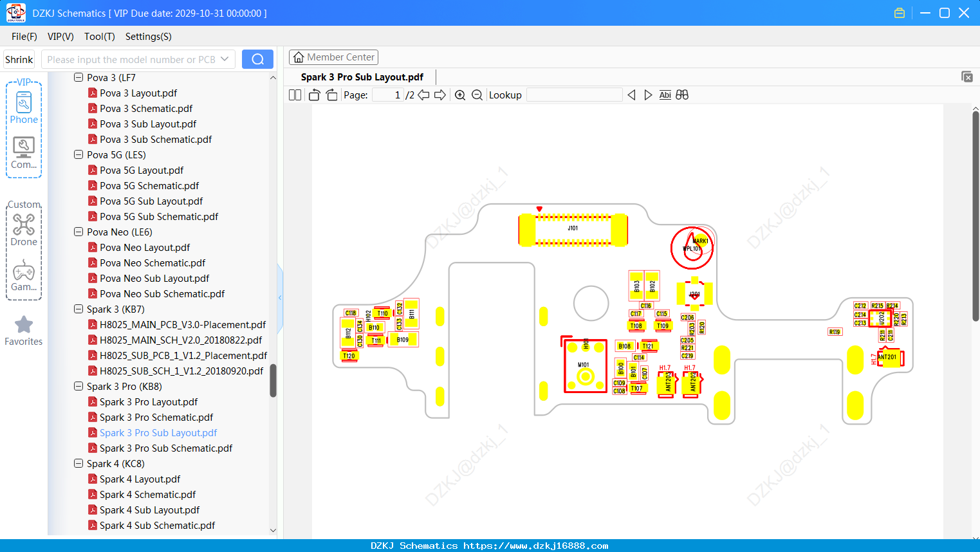Click the binoculars search icon
The image size is (980, 552).
[682, 95]
